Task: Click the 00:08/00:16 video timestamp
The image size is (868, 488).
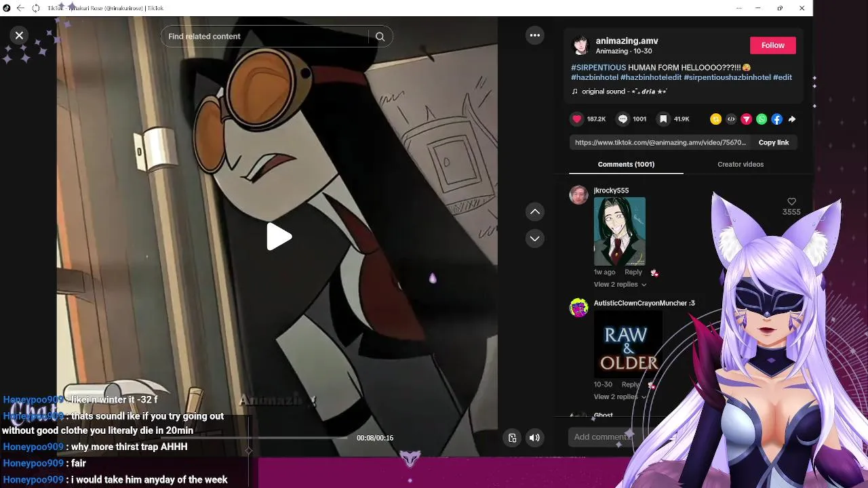Action: click(375, 438)
